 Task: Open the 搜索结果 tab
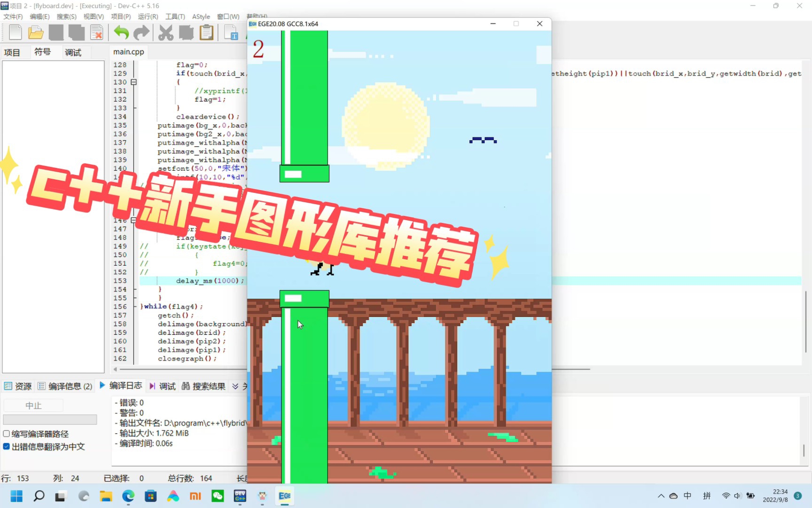[203, 386]
